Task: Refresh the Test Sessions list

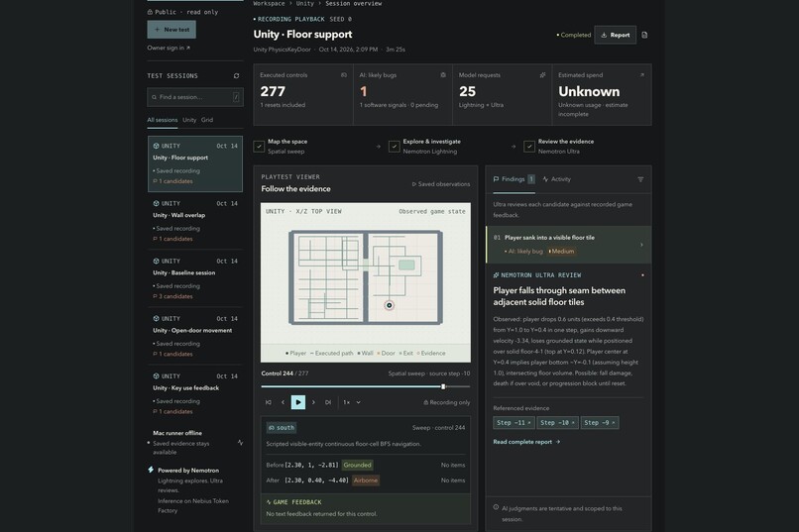Action: coord(237,76)
